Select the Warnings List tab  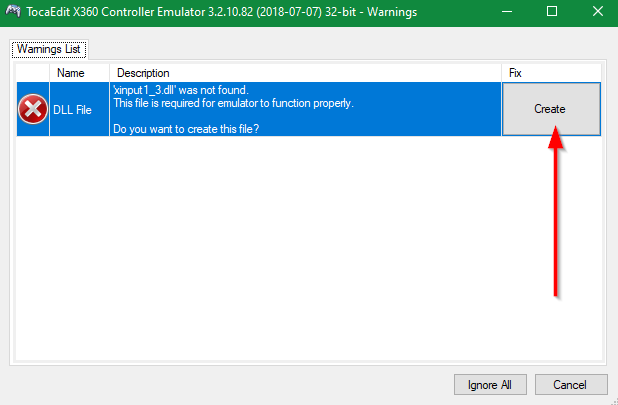49,49
